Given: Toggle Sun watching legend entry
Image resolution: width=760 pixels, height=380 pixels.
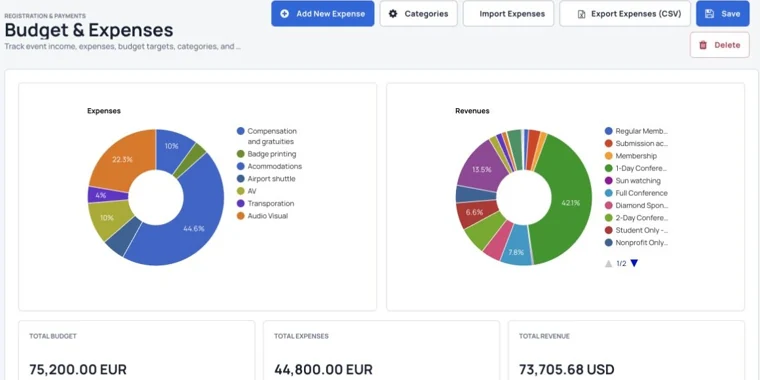Looking at the screenshot, I should click(x=633, y=181).
